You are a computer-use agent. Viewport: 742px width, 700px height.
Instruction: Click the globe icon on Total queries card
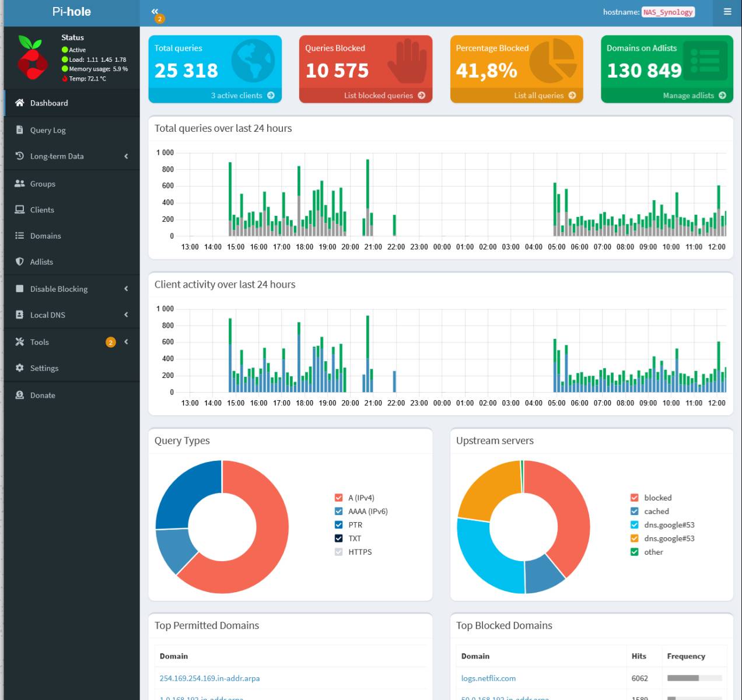pyautogui.click(x=253, y=60)
